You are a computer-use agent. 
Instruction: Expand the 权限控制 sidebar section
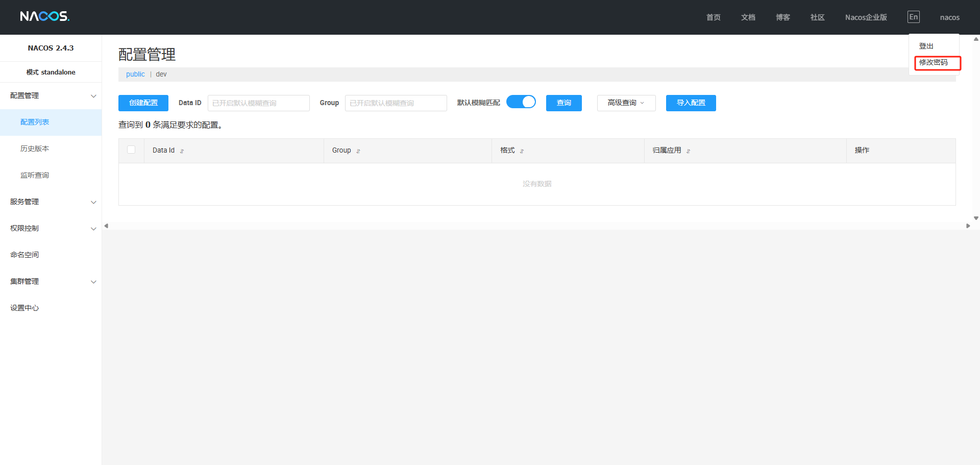(x=51, y=228)
